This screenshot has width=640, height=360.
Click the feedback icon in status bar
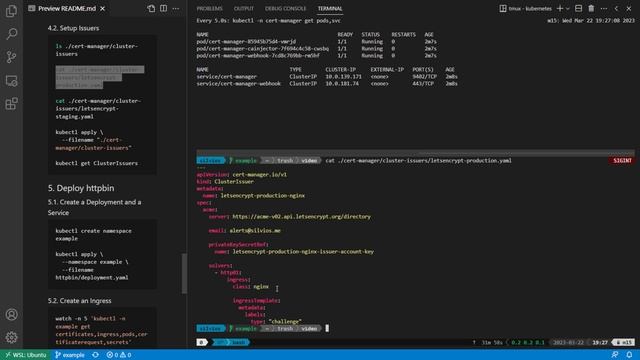pos(615,355)
